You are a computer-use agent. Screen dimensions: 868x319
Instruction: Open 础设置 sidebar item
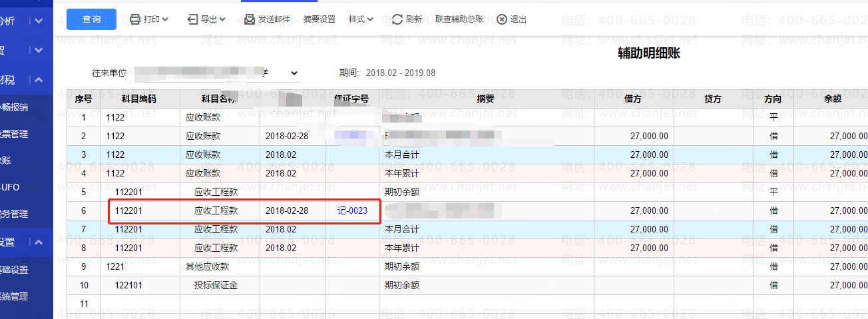click(x=14, y=270)
